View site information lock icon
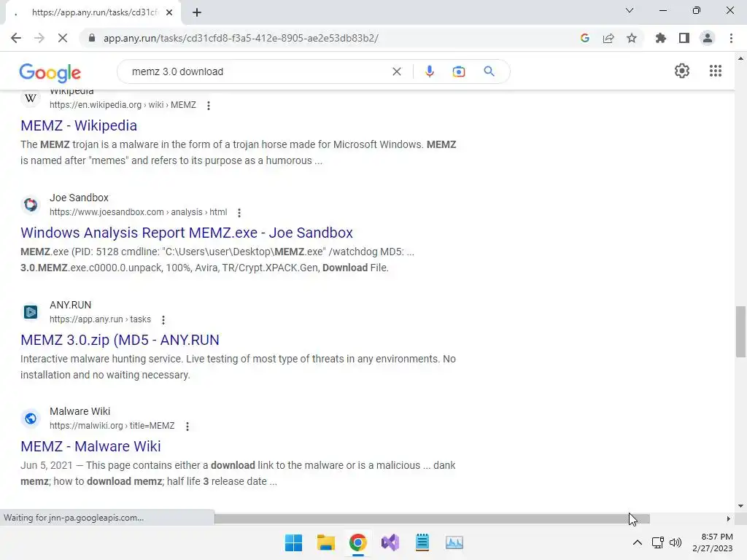747x560 pixels. [x=92, y=38]
